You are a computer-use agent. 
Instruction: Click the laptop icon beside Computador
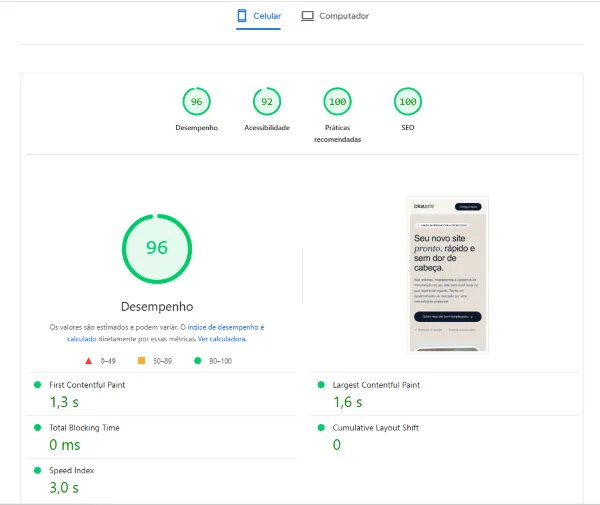[x=307, y=16]
